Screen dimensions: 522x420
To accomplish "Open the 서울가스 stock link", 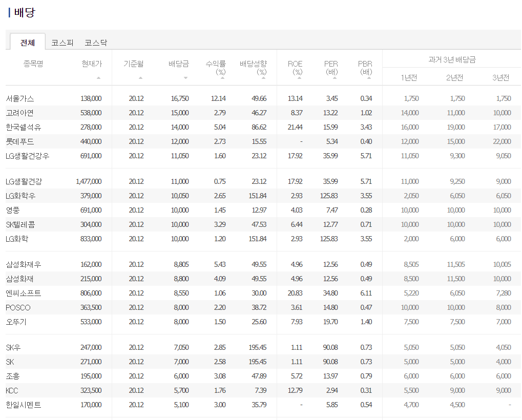I will pos(20,98).
